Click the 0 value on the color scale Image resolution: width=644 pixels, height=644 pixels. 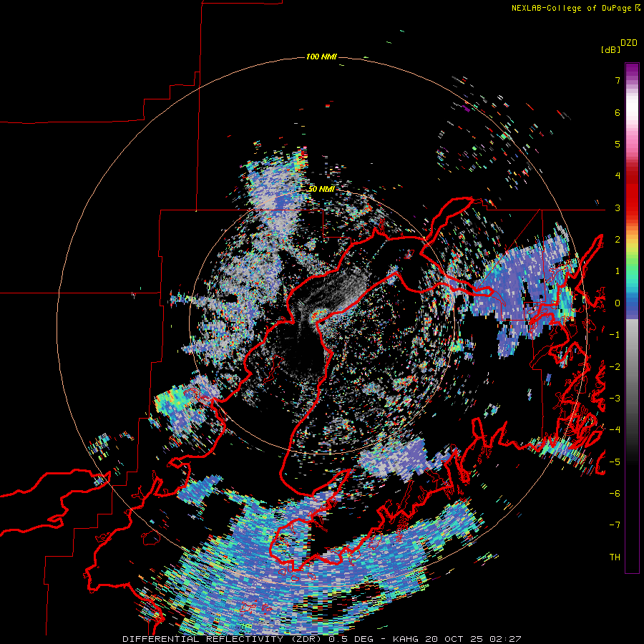tap(618, 303)
